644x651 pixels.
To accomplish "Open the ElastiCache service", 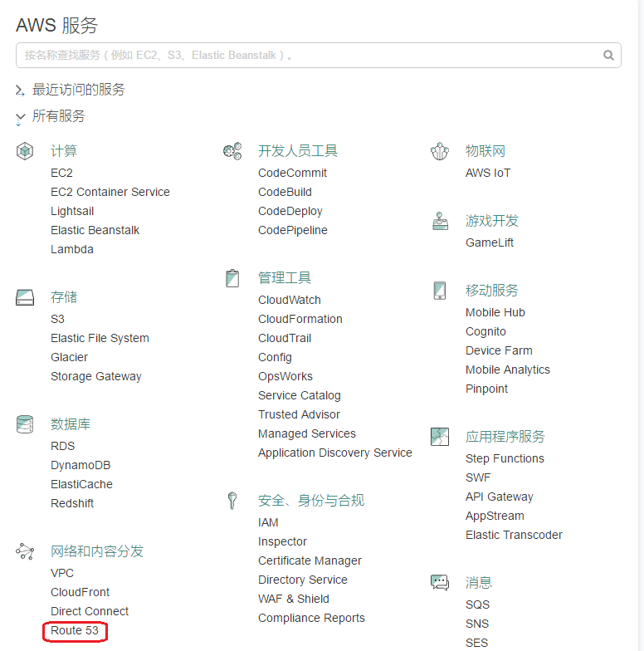I will click(81, 484).
